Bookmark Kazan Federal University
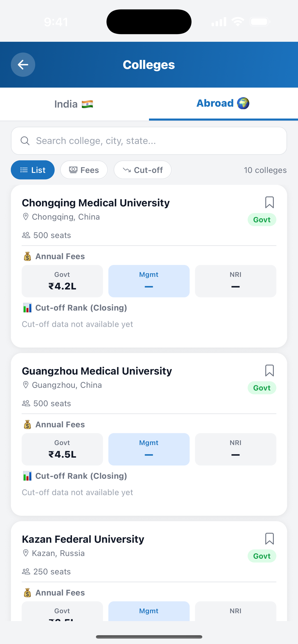Image resolution: width=298 pixels, height=644 pixels. point(269,539)
